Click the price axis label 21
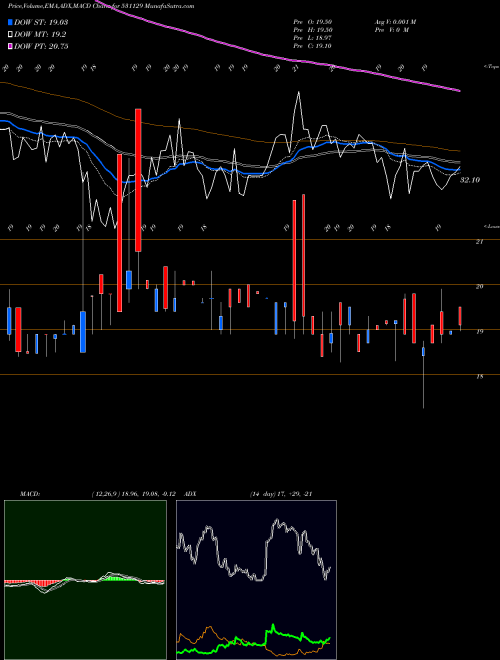The height and width of the screenshot is (660, 500). pyautogui.click(x=480, y=242)
